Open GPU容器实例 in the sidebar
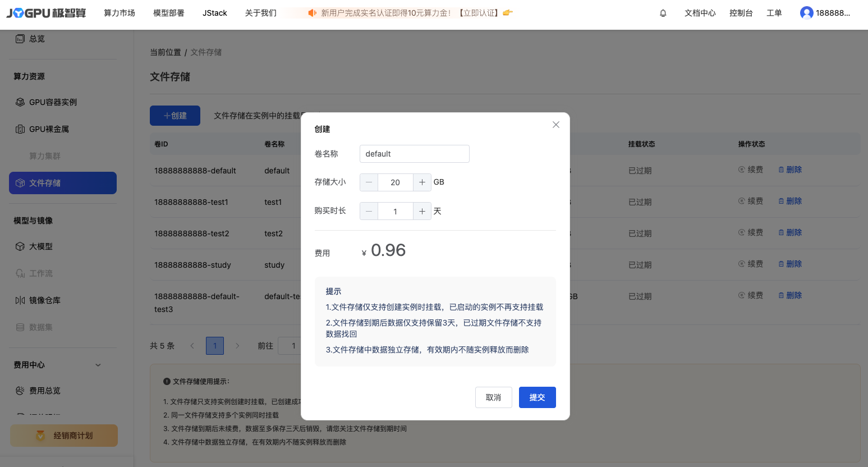 (53, 102)
